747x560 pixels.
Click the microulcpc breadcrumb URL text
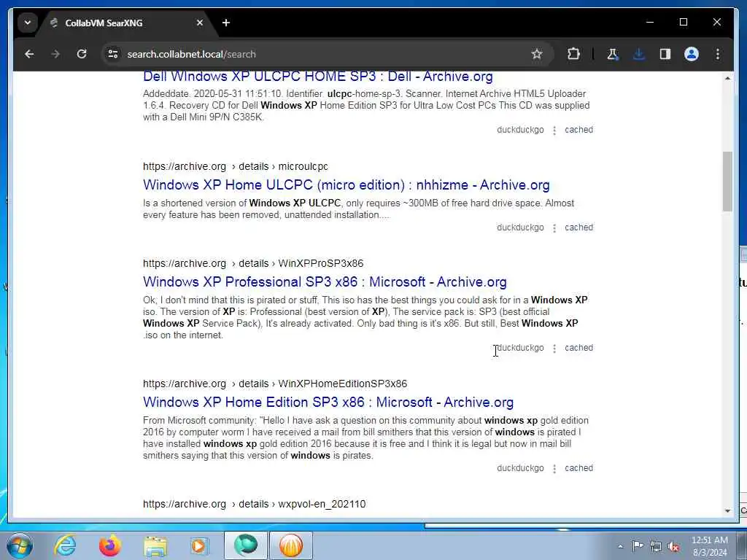pos(236,167)
